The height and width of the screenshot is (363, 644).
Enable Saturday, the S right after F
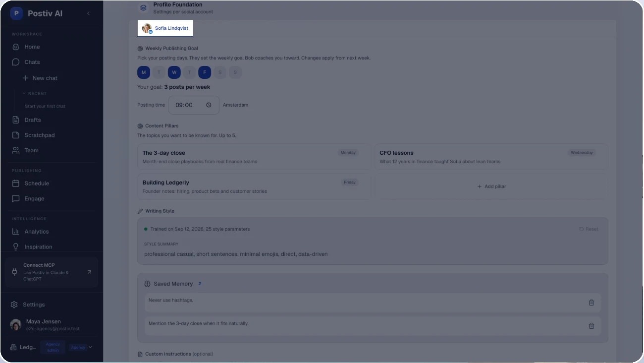tap(220, 72)
